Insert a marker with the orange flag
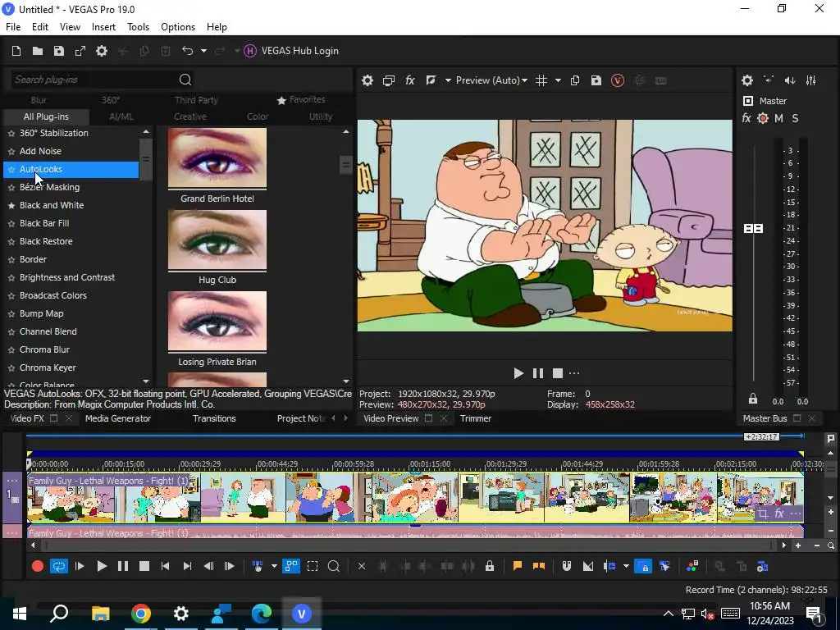 click(x=518, y=566)
